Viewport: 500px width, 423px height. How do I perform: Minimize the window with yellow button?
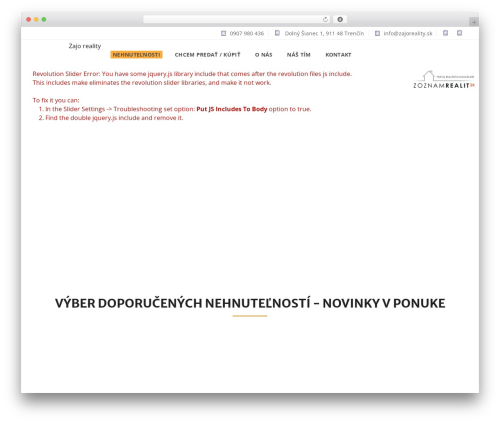36,20
